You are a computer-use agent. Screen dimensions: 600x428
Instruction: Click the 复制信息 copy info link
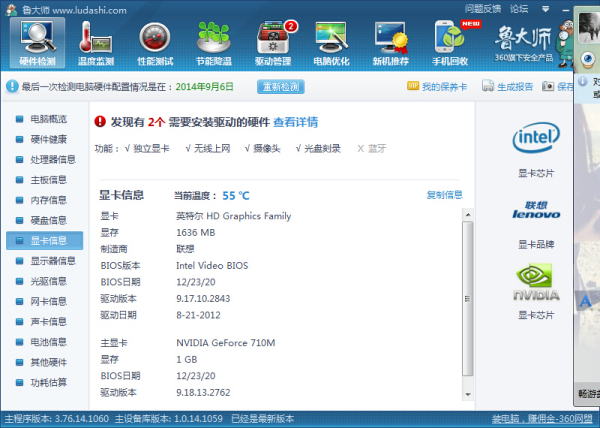tap(444, 195)
